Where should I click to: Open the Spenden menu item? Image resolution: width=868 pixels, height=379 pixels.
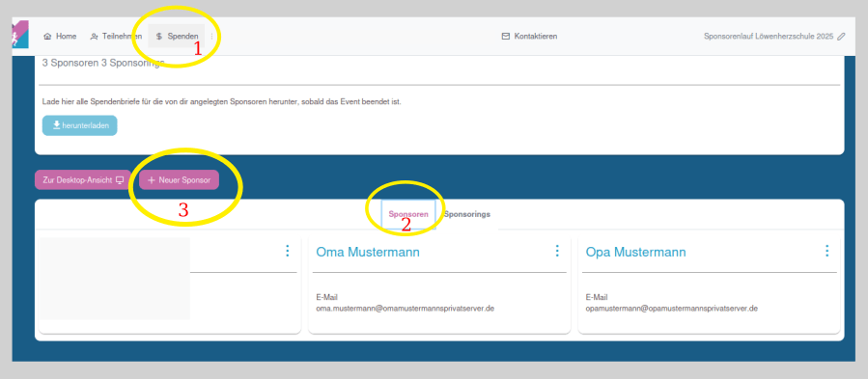point(177,36)
